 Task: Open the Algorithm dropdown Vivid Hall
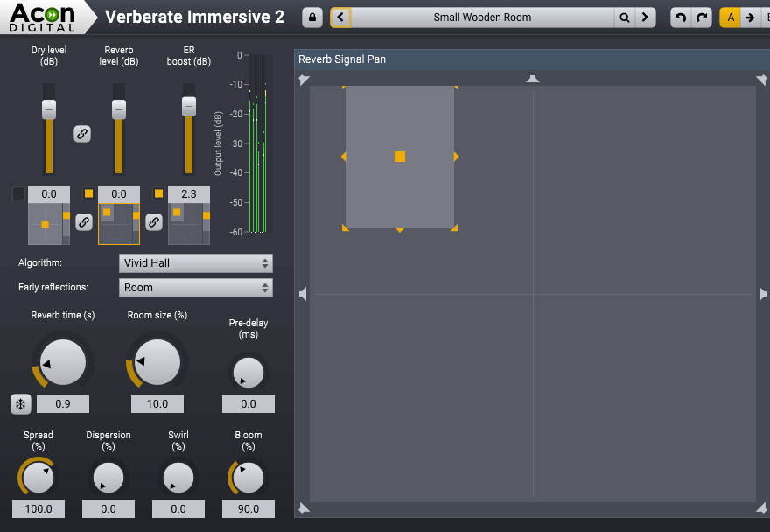pyautogui.click(x=195, y=263)
